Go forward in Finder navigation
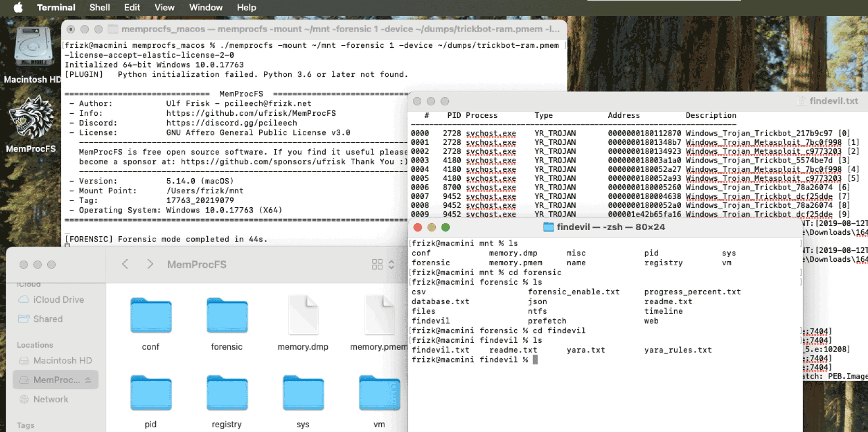Image resolution: width=868 pixels, height=432 pixels. 150,264
